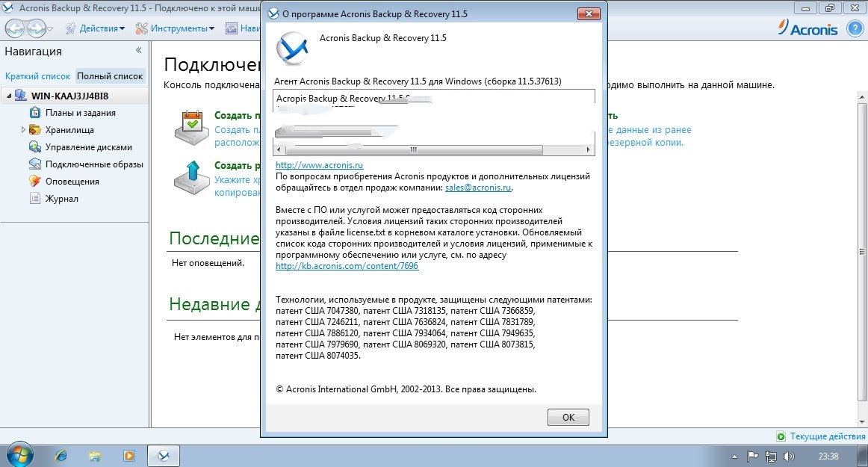Screen dimensions: 868x467
Task: Switch to Краткий список tab
Action: pos(37,76)
